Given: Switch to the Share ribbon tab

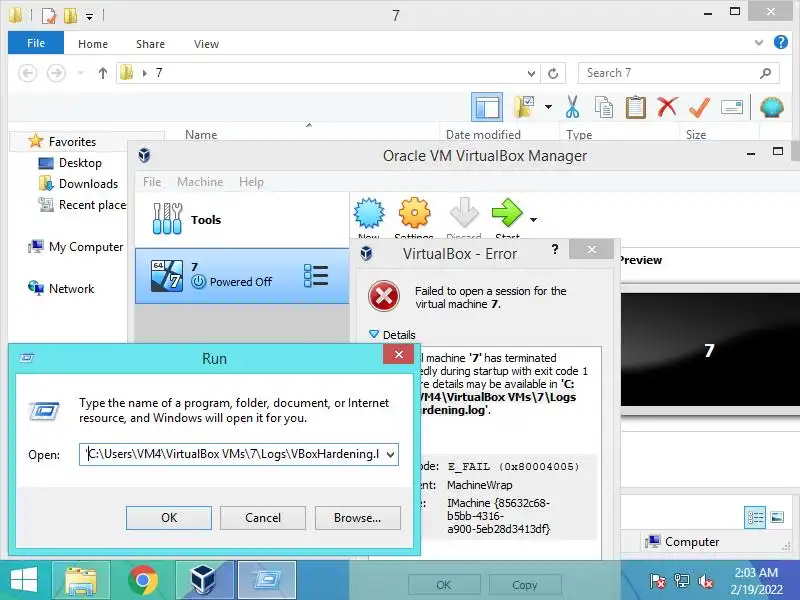Looking at the screenshot, I should [150, 44].
